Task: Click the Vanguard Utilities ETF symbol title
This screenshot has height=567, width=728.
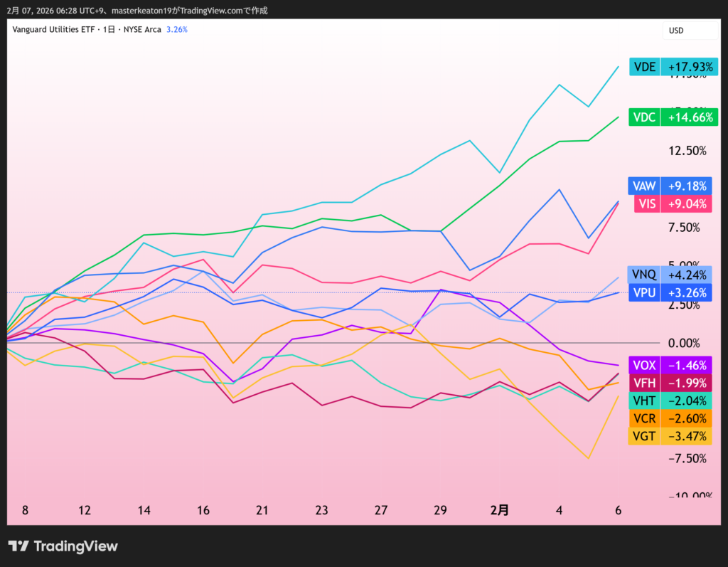Action: [x=56, y=30]
